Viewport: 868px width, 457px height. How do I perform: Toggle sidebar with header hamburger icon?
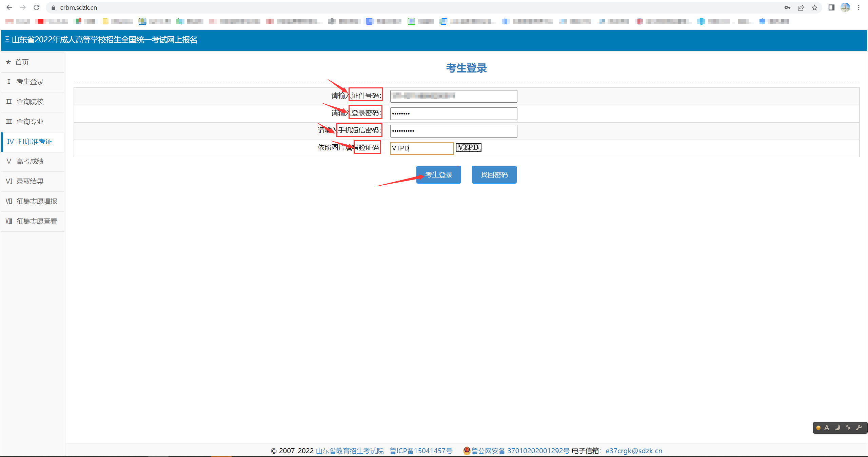pos(7,40)
